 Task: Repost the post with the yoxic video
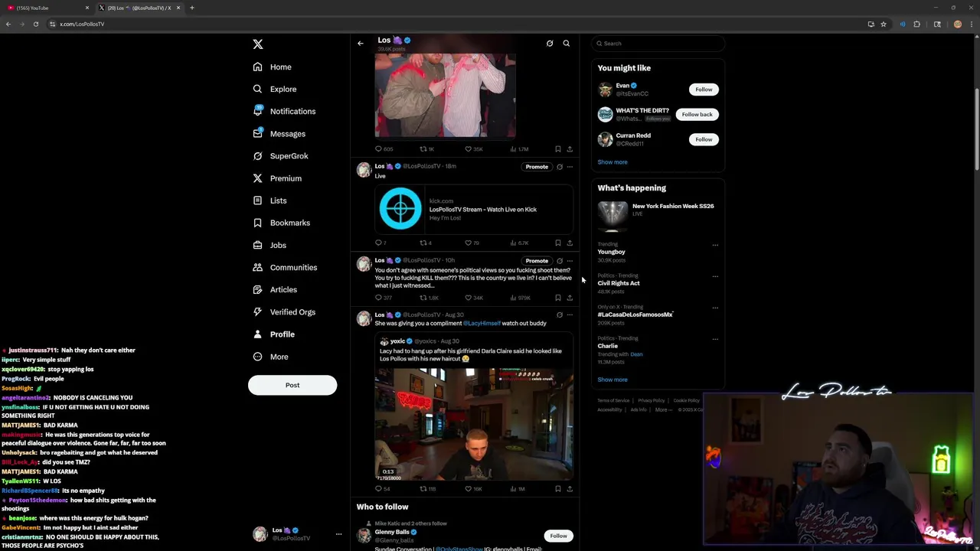[423, 489]
